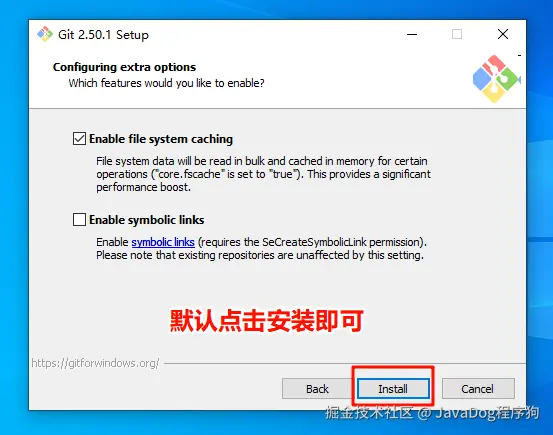This screenshot has width=553, height=435.
Task: Tick the Enable symbolic links checkbox
Action: [x=79, y=219]
